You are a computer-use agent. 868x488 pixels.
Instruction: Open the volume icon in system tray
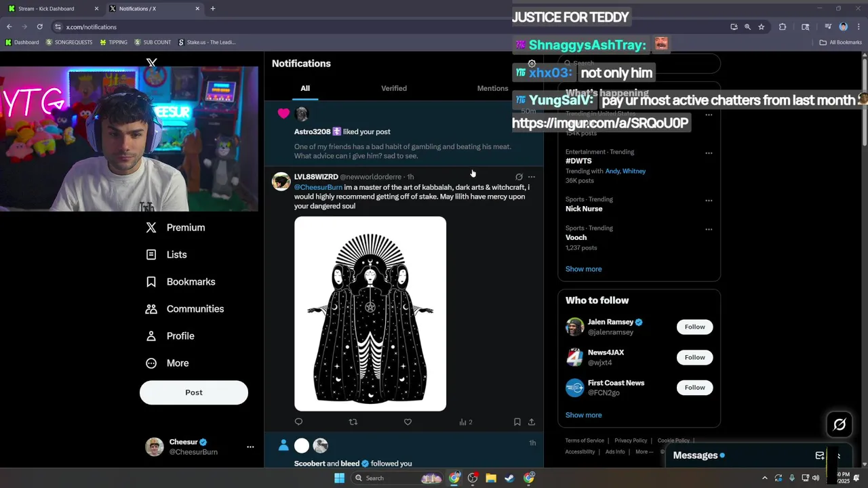[815, 478]
